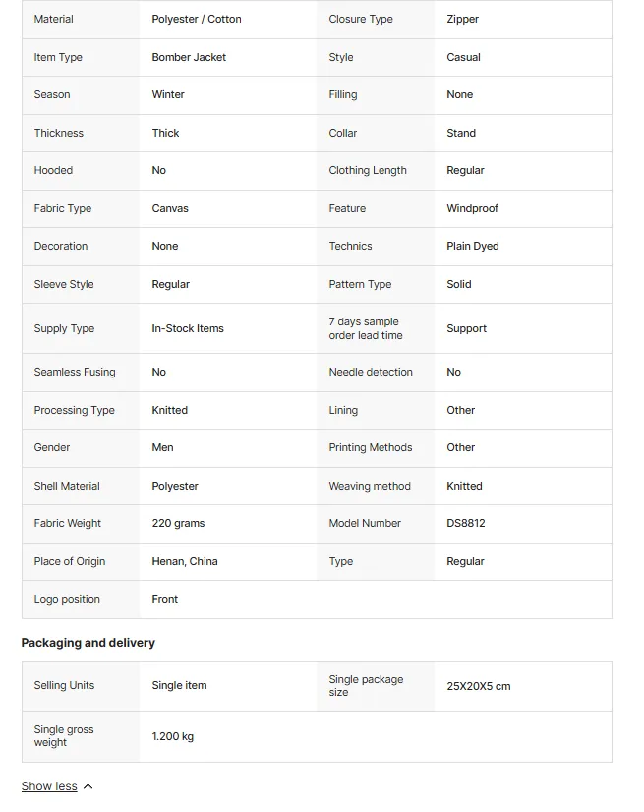Select the In-Stock Items supply type value

[x=188, y=329]
